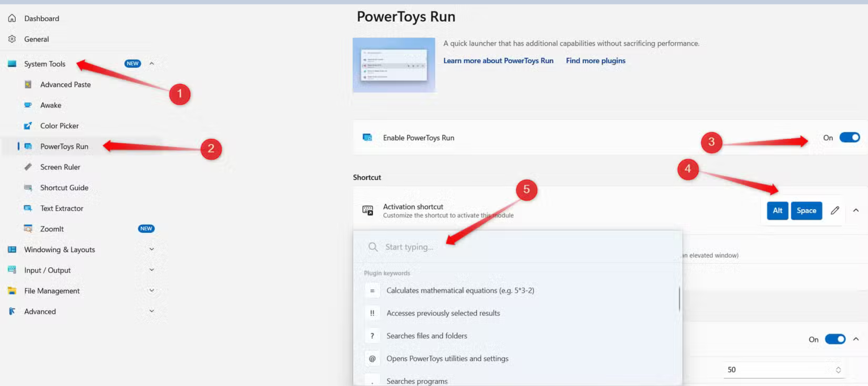The height and width of the screenshot is (386, 868).
Task: Click the Shortcut Guide icon
Action: (x=28, y=188)
